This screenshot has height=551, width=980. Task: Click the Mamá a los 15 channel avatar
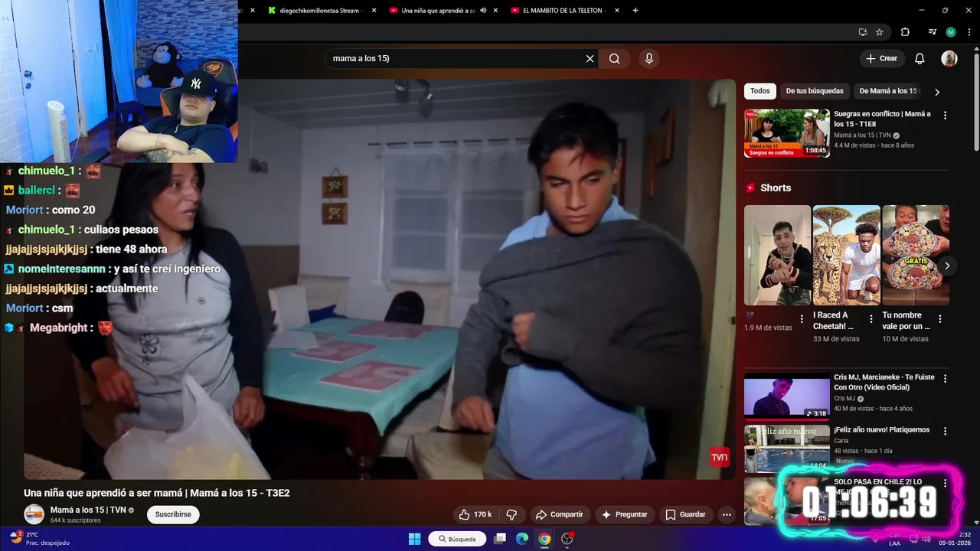34,514
